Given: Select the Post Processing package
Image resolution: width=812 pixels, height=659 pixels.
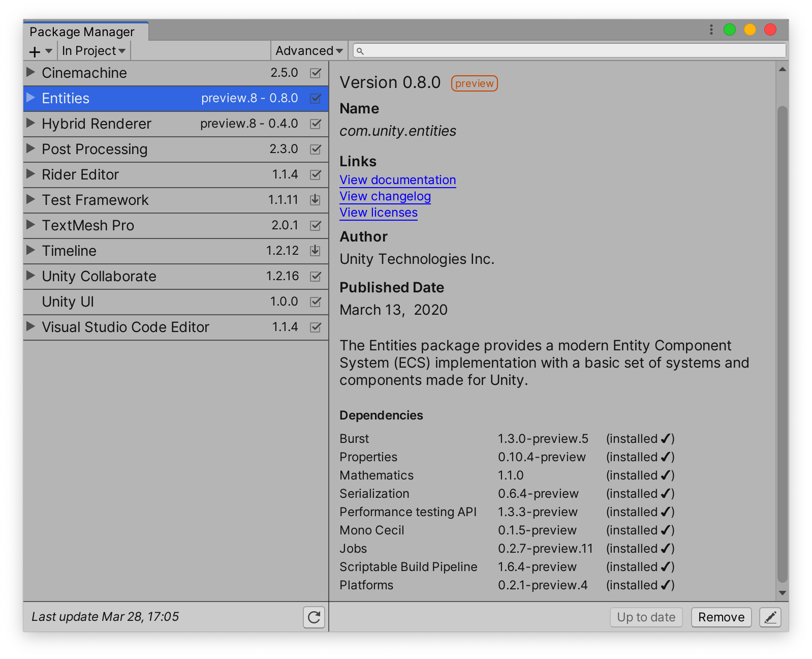Looking at the screenshot, I should pyautogui.click(x=176, y=149).
